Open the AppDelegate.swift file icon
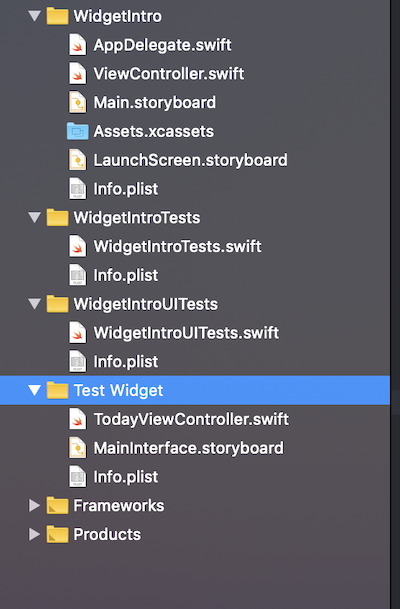The height and width of the screenshot is (609, 400). tap(78, 45)
